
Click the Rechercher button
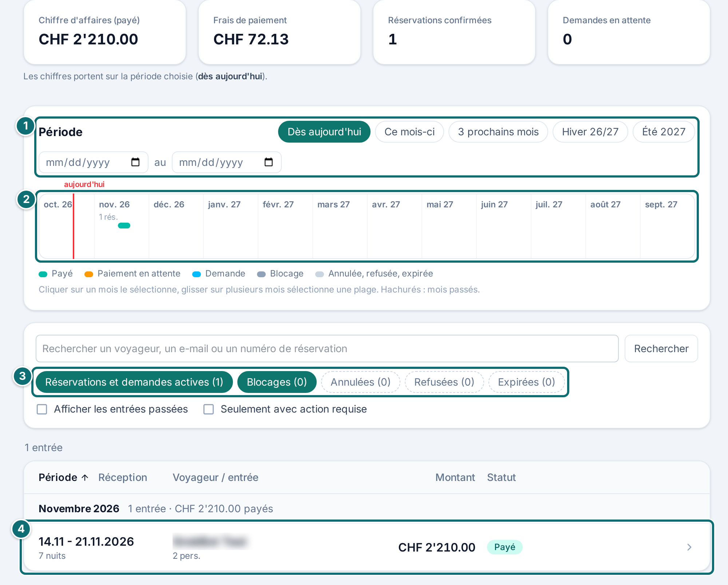tap(661, 349)
